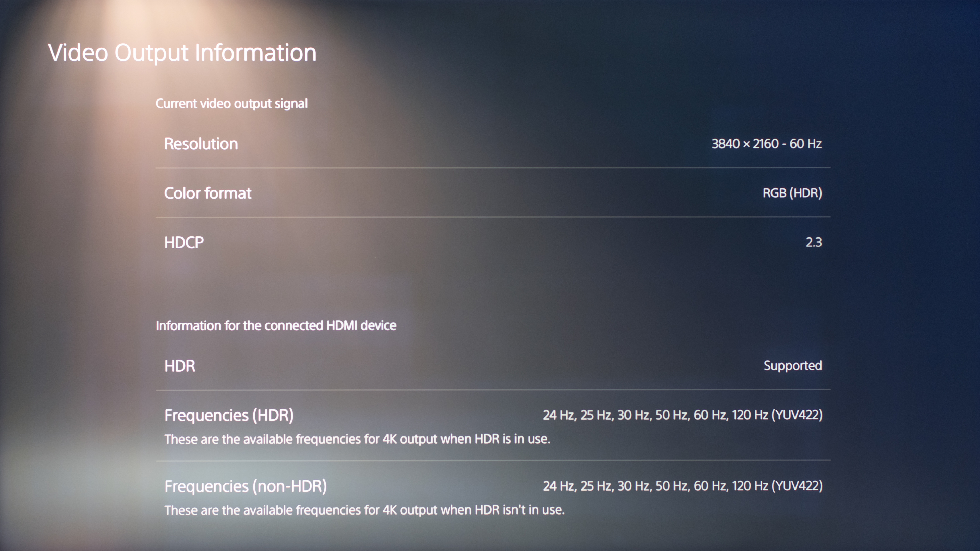Select the Color format row label
The image size is (980, 551).
(208, 193)
